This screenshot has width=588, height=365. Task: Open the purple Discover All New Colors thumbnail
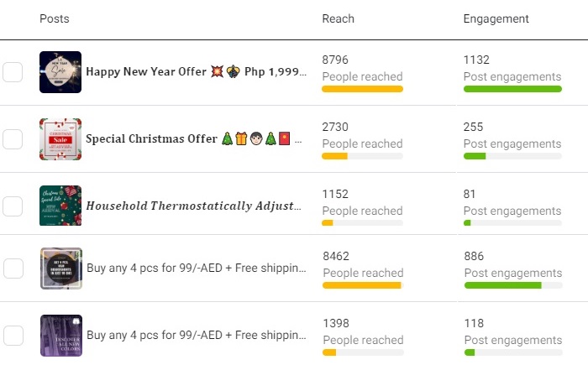coord(60,336)
